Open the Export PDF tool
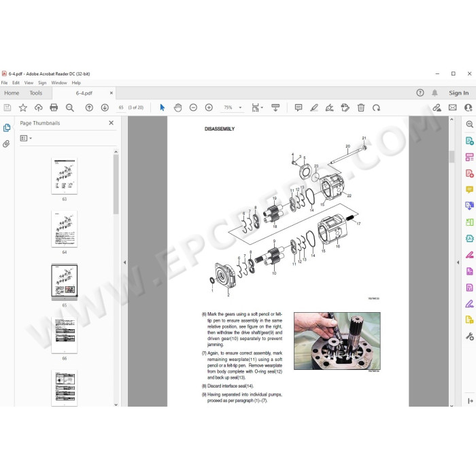 [470, 141]
